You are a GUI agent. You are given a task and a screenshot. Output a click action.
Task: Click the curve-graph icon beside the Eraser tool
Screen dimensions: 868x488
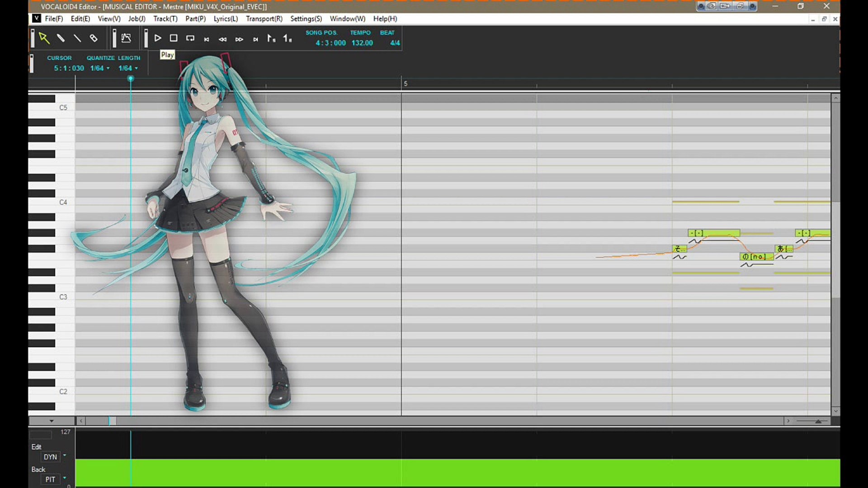pyautogui.click(x=126, y=38)
